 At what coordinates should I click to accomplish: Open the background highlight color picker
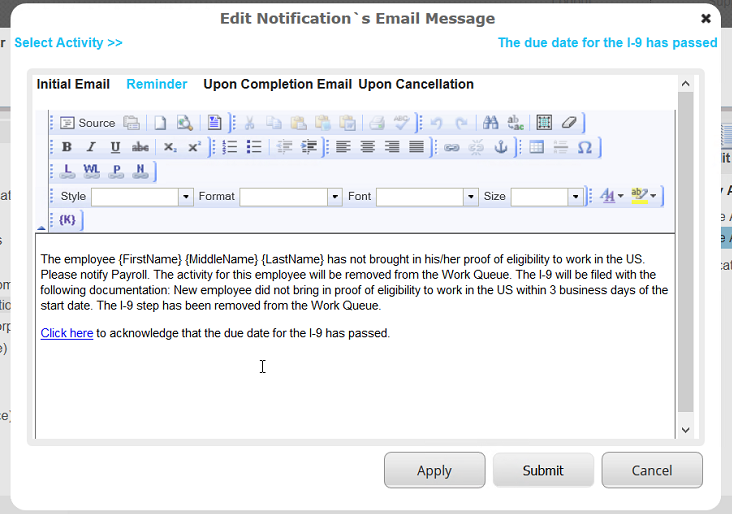[644, 196]
